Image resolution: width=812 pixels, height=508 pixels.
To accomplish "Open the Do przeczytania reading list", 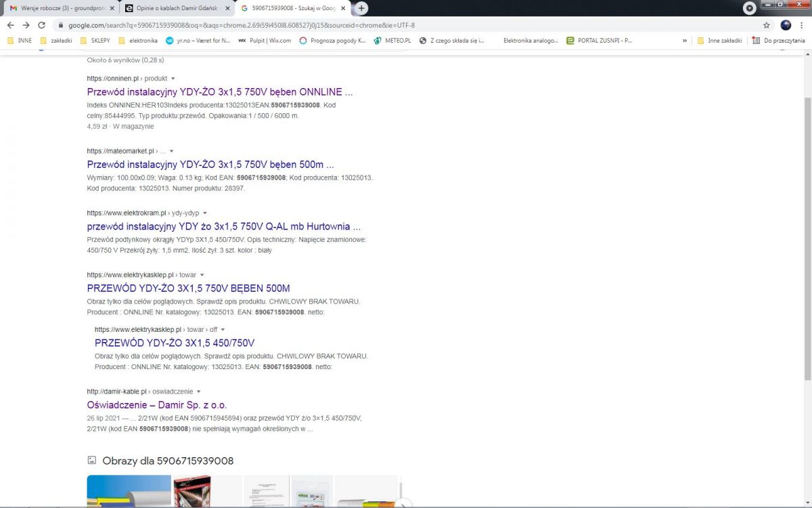I will pyautogui.click(x=779, y=41).
